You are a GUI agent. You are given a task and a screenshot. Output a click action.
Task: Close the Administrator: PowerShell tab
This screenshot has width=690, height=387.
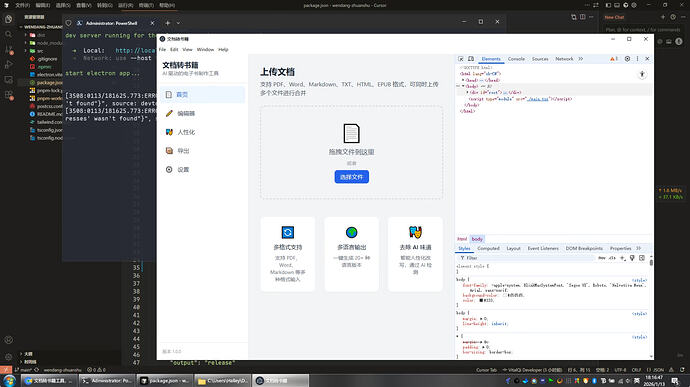(152, 23)
